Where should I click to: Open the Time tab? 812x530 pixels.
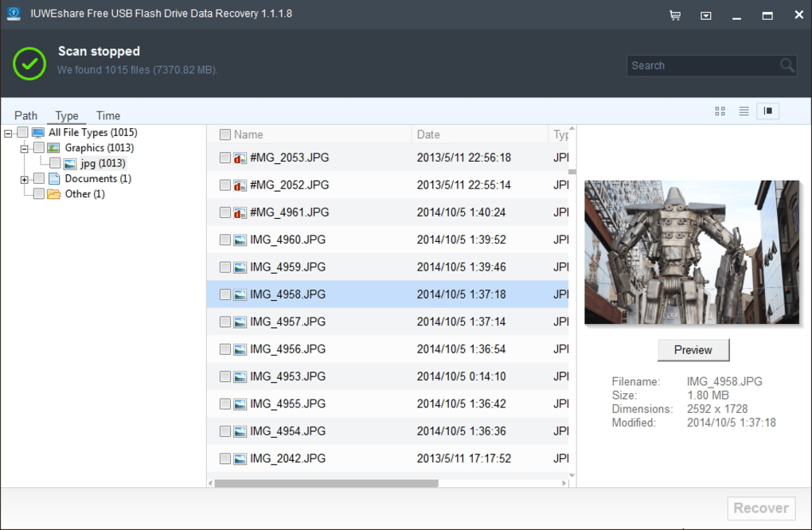(x=107, y=115)
